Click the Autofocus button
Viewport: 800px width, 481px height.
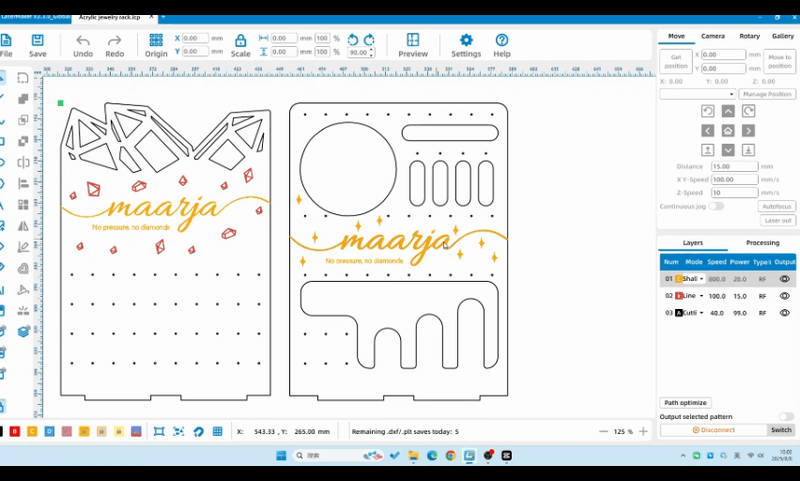[x=777, y=206]
